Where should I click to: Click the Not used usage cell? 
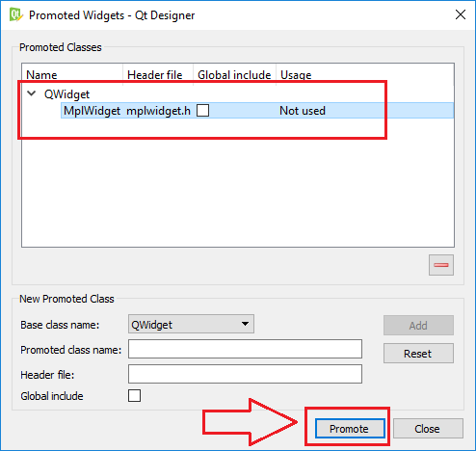click(303, 111)
